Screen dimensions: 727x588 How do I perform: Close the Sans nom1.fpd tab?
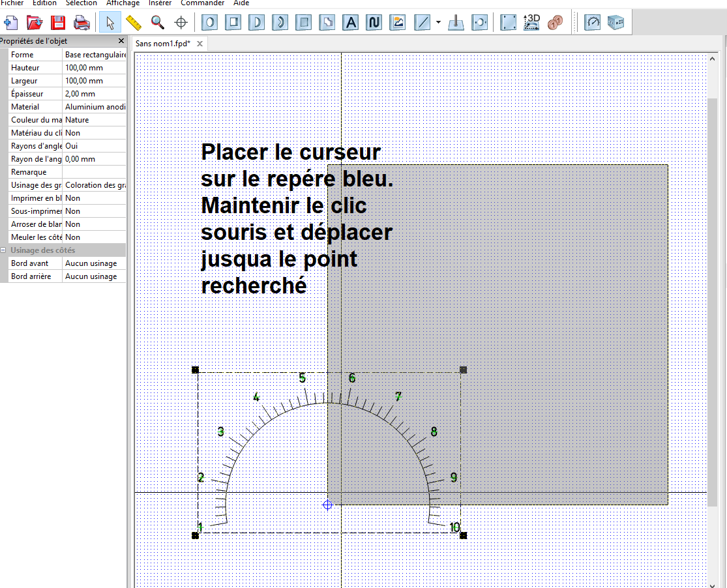200,44
